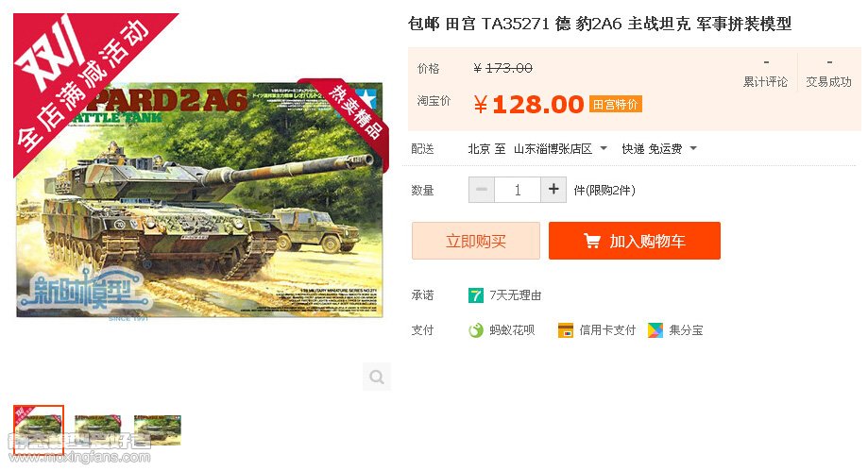The height and width of the screenshot is (471, 868).
Task: Click the green 7-day return icon
Action: tap(475, 295)
